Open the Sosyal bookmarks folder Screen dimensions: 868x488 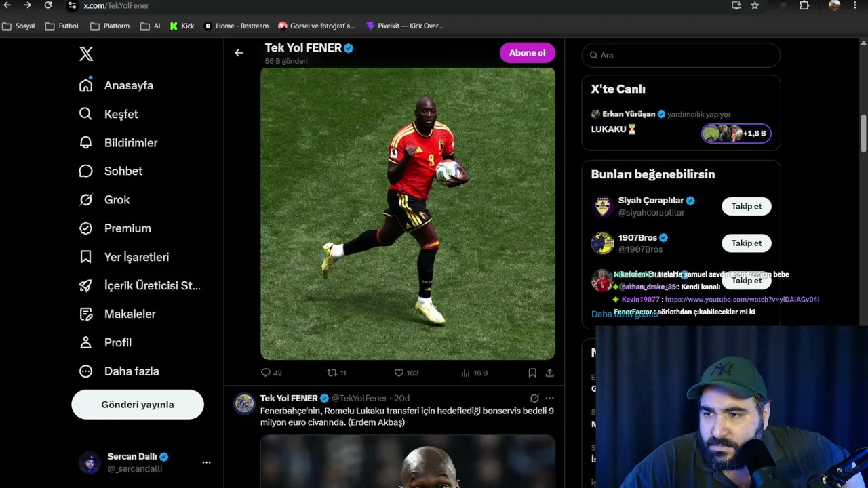pyautogui.click(x=18, y=26)
